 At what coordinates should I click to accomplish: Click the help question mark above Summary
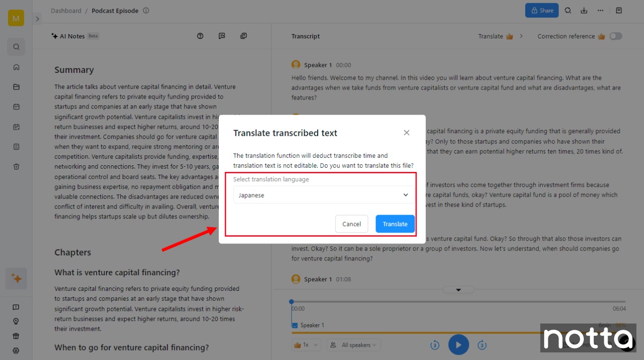tap(200, 36)
